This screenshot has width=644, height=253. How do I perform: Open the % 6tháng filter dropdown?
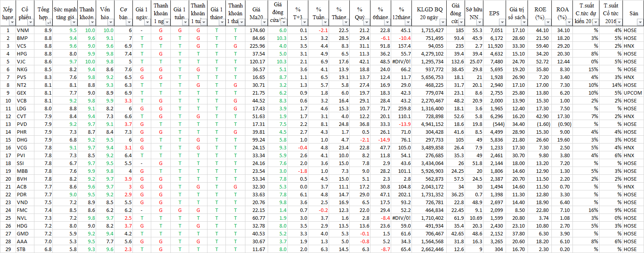[x=387, y=22]
